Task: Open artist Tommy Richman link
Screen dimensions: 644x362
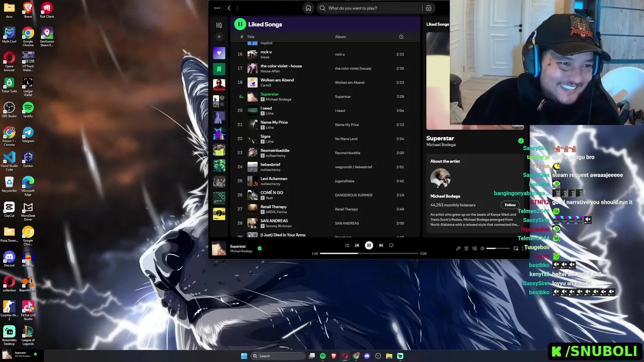Action: pos(278,226)
